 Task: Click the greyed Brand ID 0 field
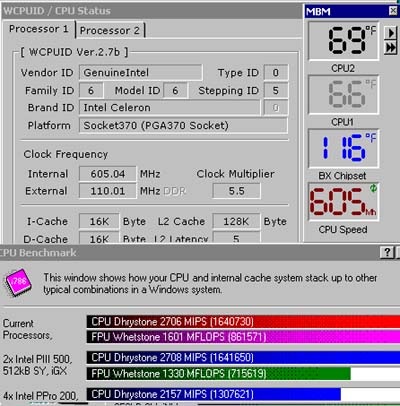tap(276, 108)
